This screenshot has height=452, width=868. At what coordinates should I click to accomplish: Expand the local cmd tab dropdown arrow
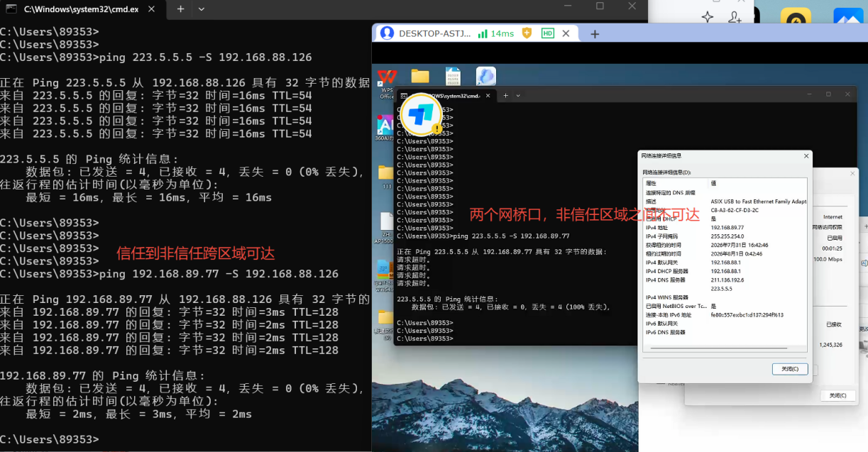pos(202,9)
